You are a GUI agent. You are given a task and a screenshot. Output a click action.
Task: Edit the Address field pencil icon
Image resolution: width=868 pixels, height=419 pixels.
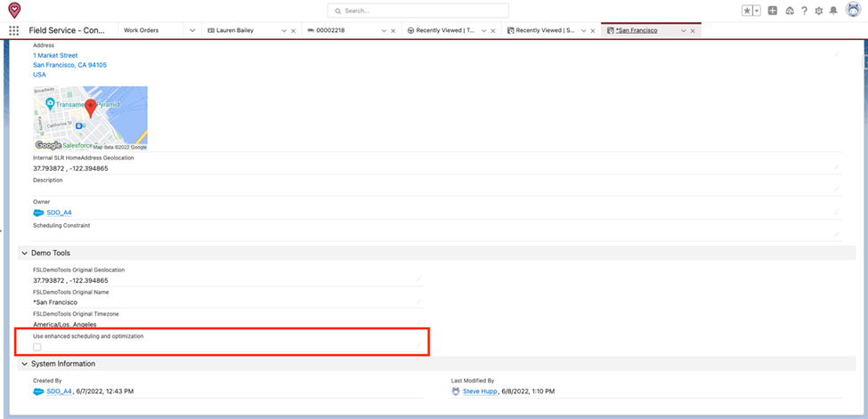coord(837,54)
